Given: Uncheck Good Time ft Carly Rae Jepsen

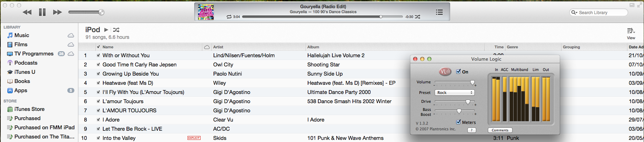Looking at the screenshot, I should click(98, 65).
